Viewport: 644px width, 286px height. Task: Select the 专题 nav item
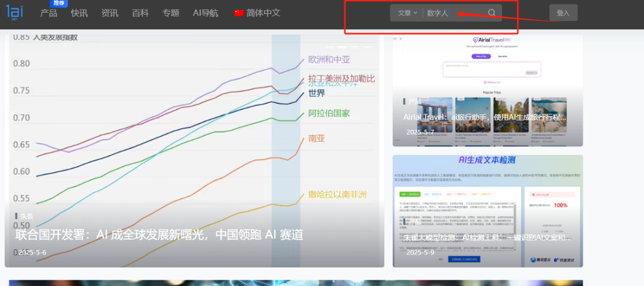click(x=171, y=13)
